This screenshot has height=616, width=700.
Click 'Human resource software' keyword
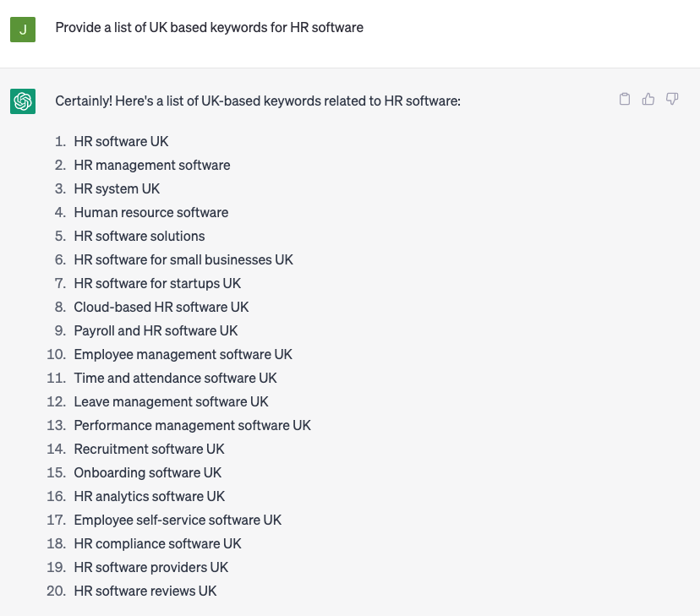tap(150, 212)
